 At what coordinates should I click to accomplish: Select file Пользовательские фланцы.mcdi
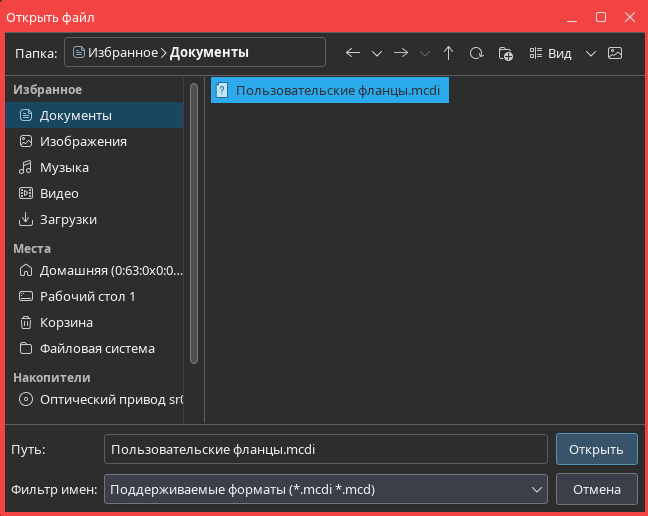click(330, 90)
